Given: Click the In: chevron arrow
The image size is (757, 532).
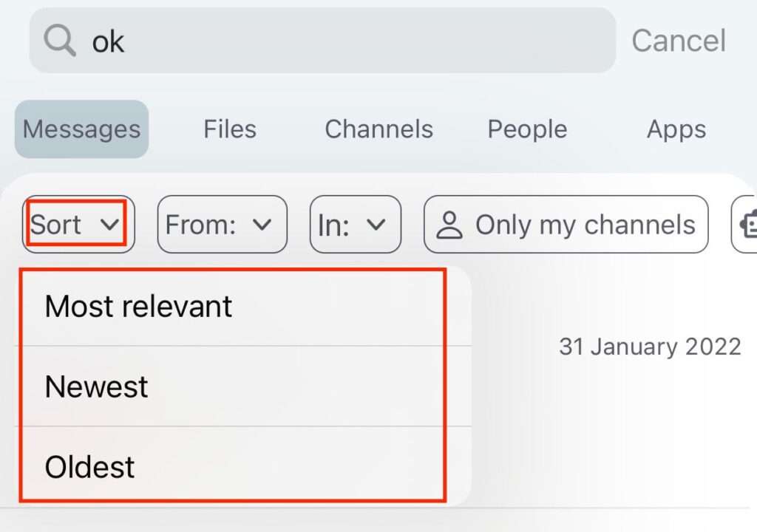Looking at the screenshot, I should [x=376, y=225].
